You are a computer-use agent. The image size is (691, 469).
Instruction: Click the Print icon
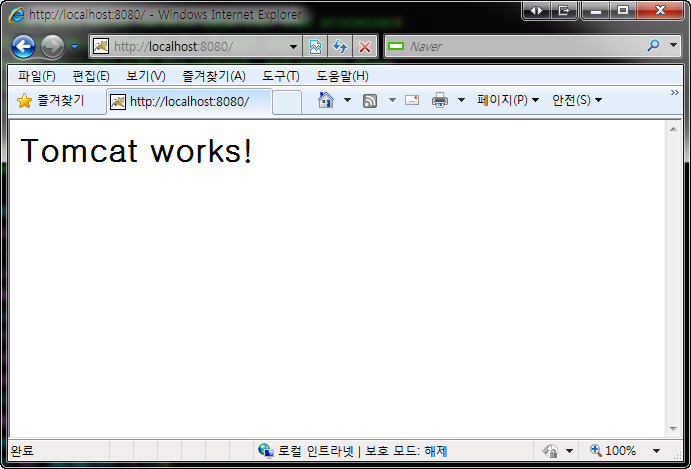click(x=440, y=100)
